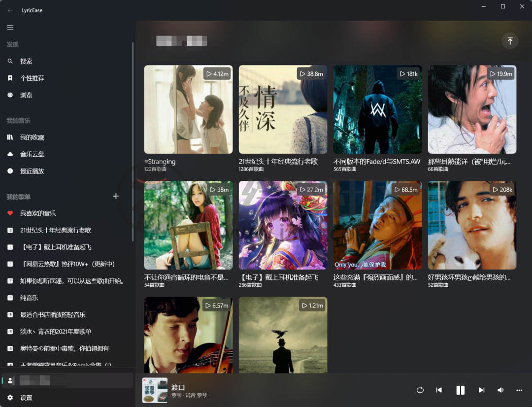Toggle the repeat mode button
This screenshot has height=407, width=532.
click(420, 390)
